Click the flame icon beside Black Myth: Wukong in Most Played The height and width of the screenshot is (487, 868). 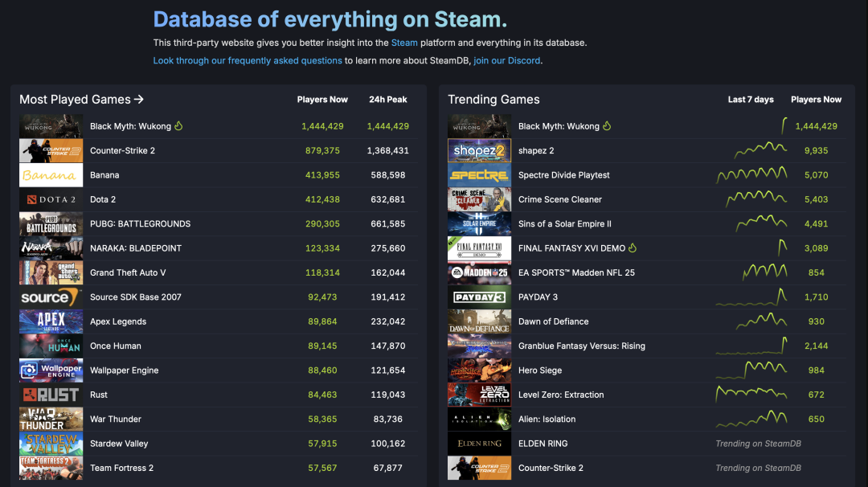(178, 125)
